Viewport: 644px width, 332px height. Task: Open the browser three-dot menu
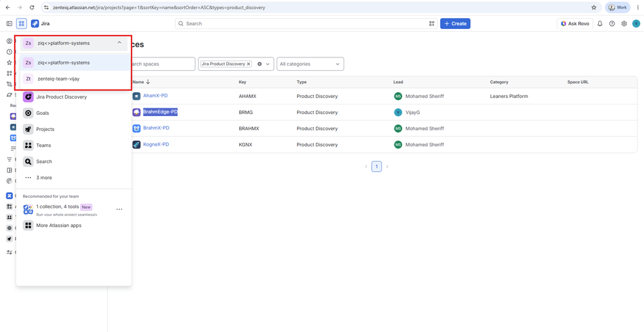tap(638, 7)
